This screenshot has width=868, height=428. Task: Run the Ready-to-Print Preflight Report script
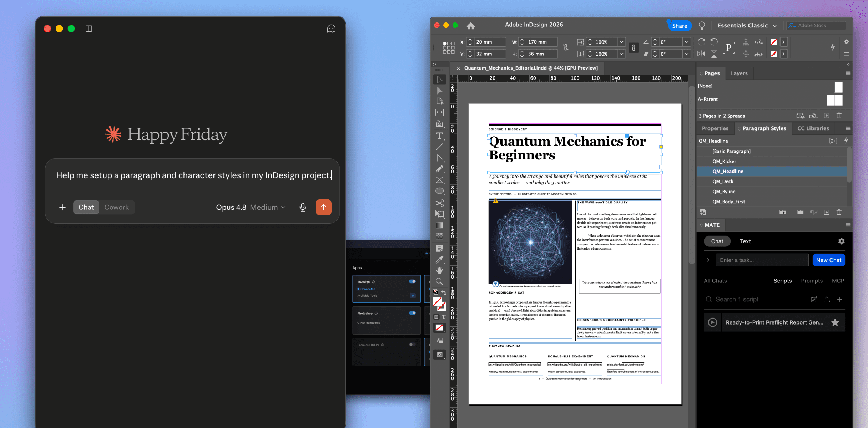pos(712,322)
